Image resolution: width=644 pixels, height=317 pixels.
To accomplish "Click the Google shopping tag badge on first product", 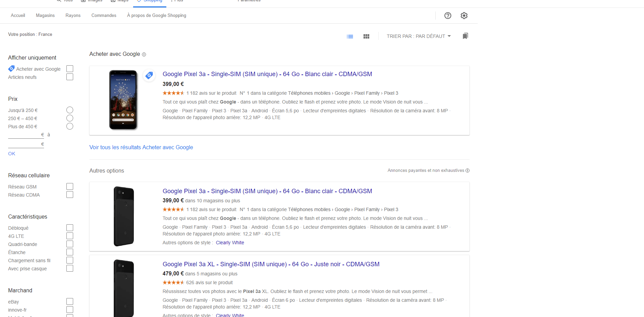I will (149, 75).
